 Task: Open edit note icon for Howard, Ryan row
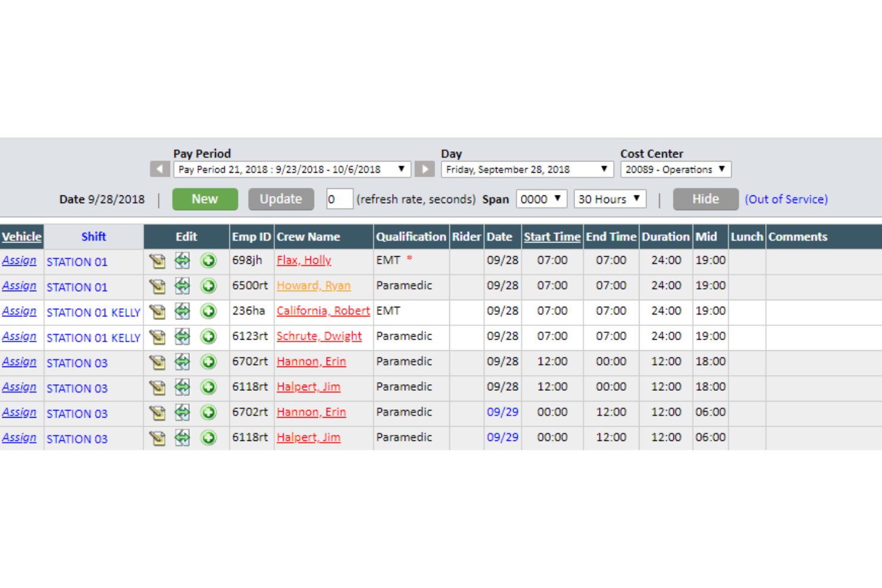(x=157, y=286)
